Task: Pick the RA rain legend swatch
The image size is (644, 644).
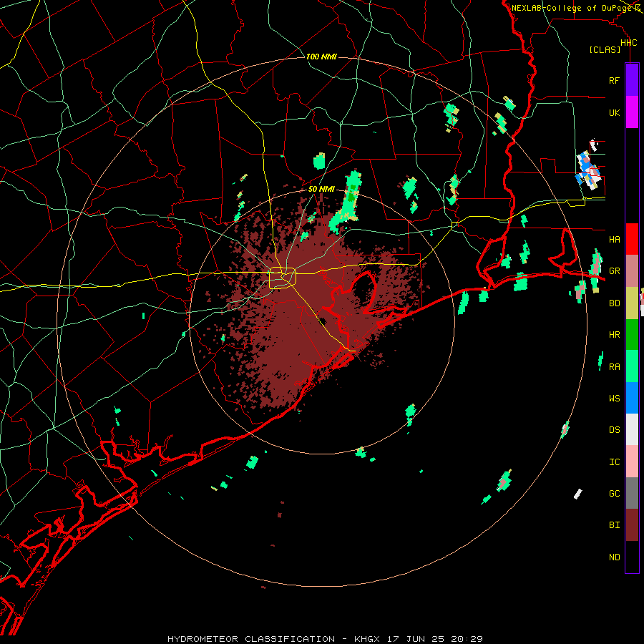Action: pyautogui.click(x=632, y=366)
